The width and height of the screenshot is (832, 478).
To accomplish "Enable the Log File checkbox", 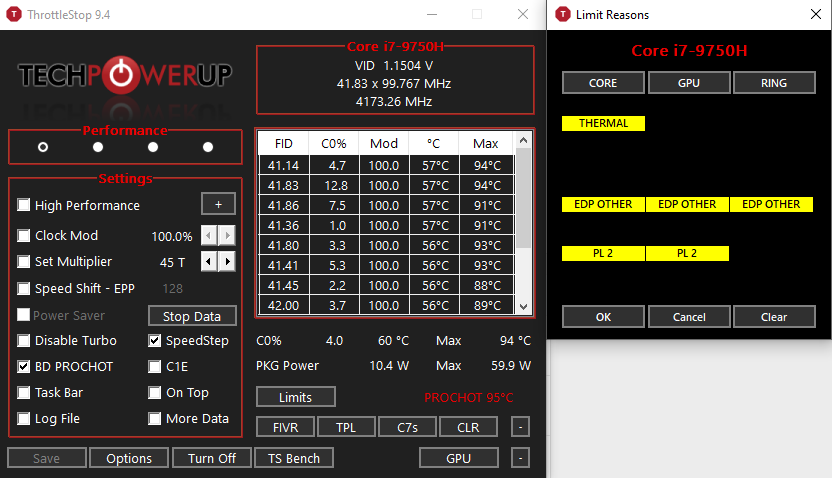I will (x=23, y=418).
